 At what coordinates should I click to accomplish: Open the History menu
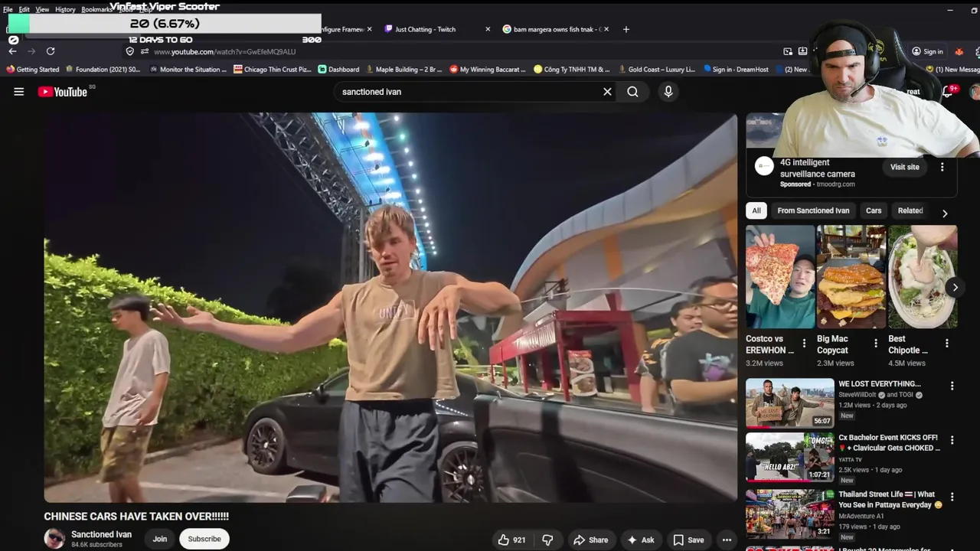click(65, 9)
